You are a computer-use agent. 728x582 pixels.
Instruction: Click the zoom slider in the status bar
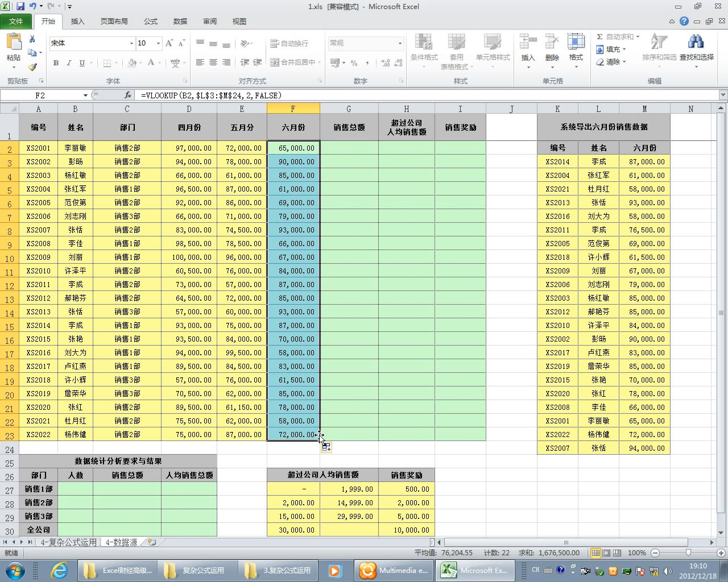pyautogui.click(x=688, y=552)
